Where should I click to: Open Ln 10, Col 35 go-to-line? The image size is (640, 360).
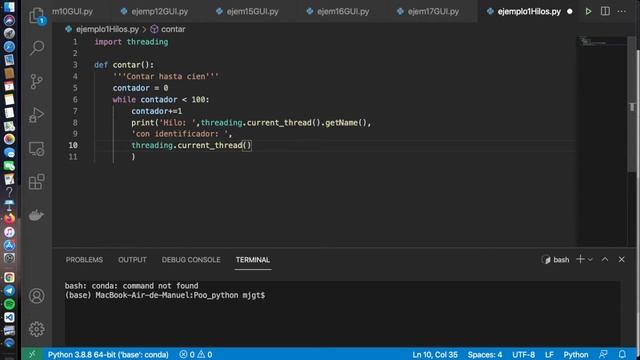pyautogui.click(x=435, y=354)
